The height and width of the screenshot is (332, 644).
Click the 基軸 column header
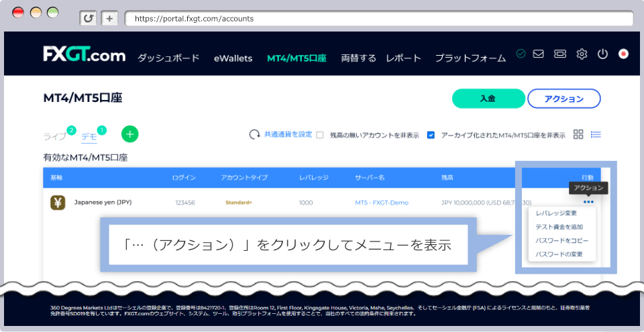point(56,178)
